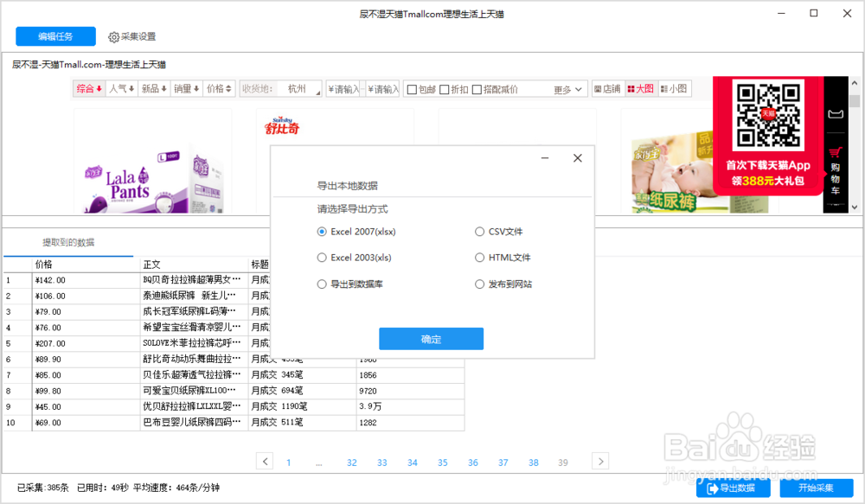Click the 编辑任务 button

coord(55,36)
